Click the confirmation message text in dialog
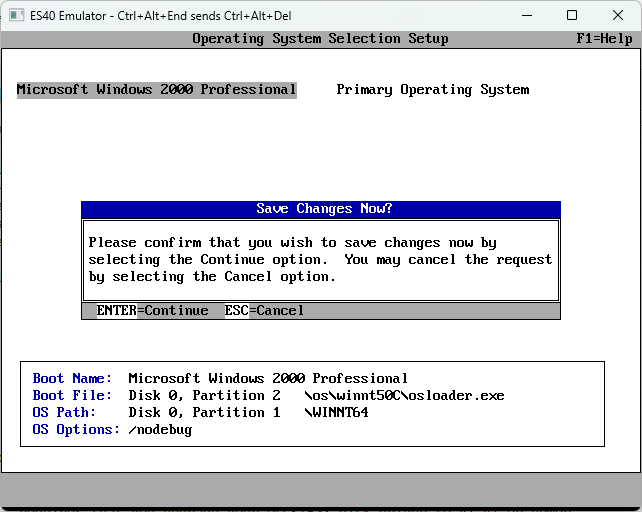 tap(320, 260)
